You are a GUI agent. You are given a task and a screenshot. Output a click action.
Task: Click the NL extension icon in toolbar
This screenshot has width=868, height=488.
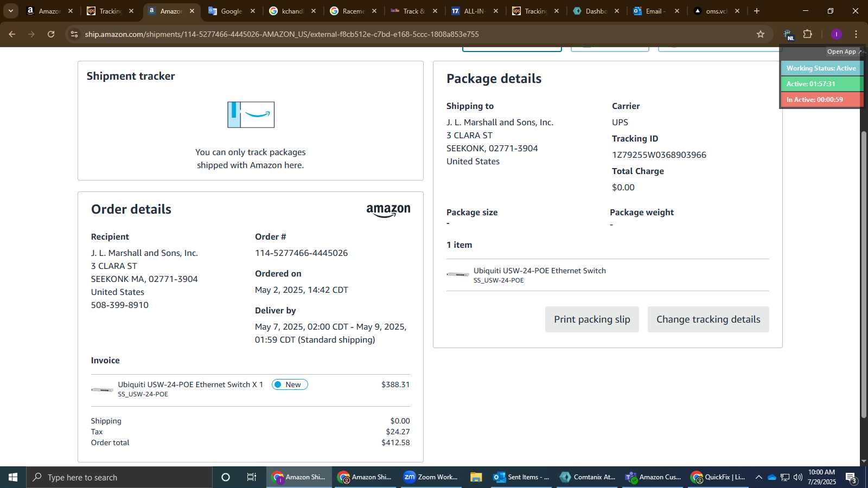pyautogui.click(x=788, y=35)
